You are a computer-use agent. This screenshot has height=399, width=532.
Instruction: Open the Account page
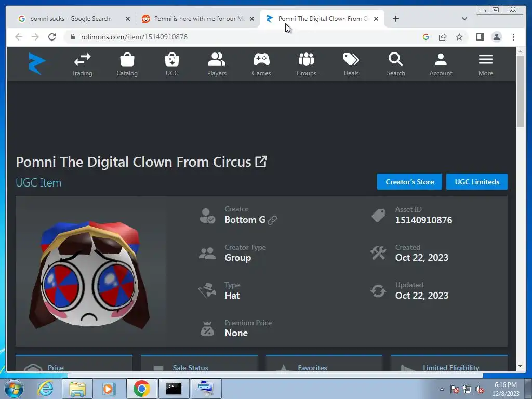coord(441,64)
